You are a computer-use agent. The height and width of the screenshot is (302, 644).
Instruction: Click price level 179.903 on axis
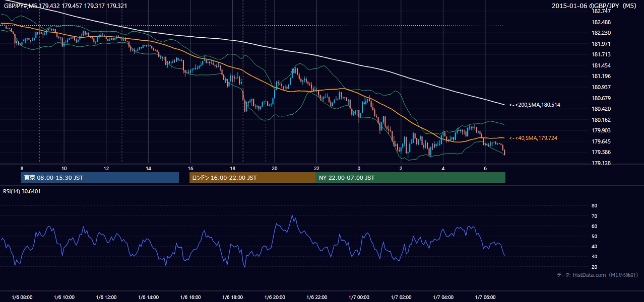601,130
